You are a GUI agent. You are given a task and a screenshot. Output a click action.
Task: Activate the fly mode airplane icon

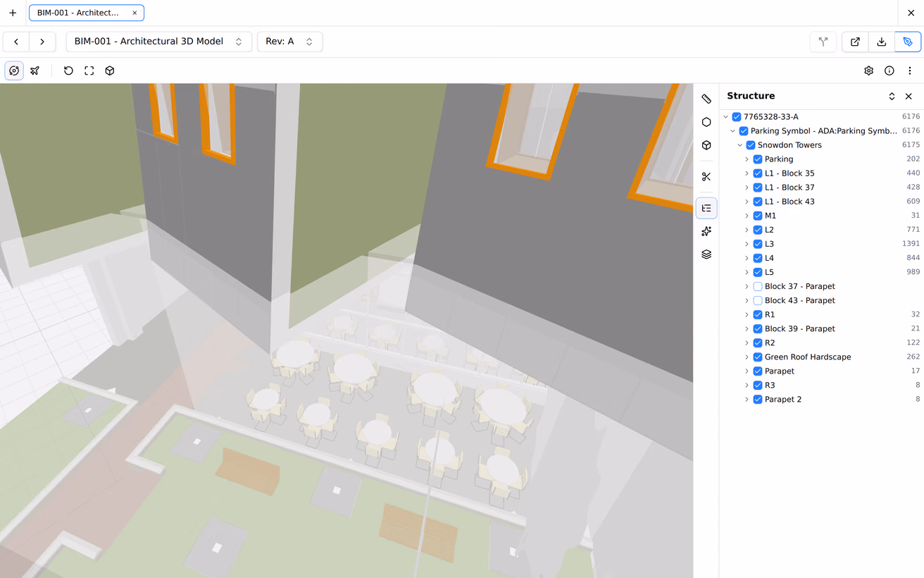tap(35, 70)
